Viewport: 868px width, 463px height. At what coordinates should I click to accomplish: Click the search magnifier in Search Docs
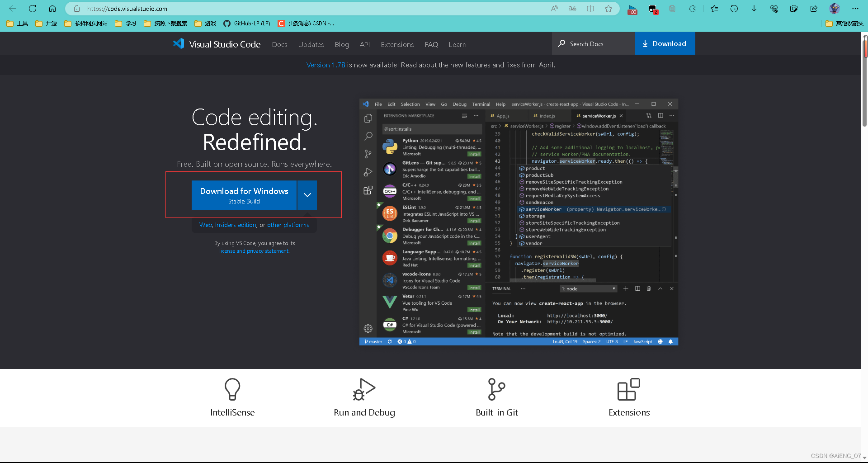[x=561, y=43]
